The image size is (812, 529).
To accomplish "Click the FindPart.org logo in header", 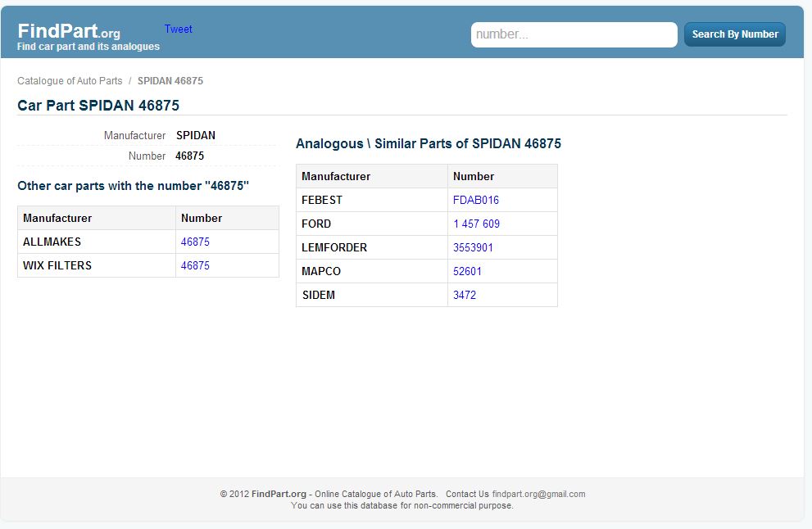I will 69,32.
